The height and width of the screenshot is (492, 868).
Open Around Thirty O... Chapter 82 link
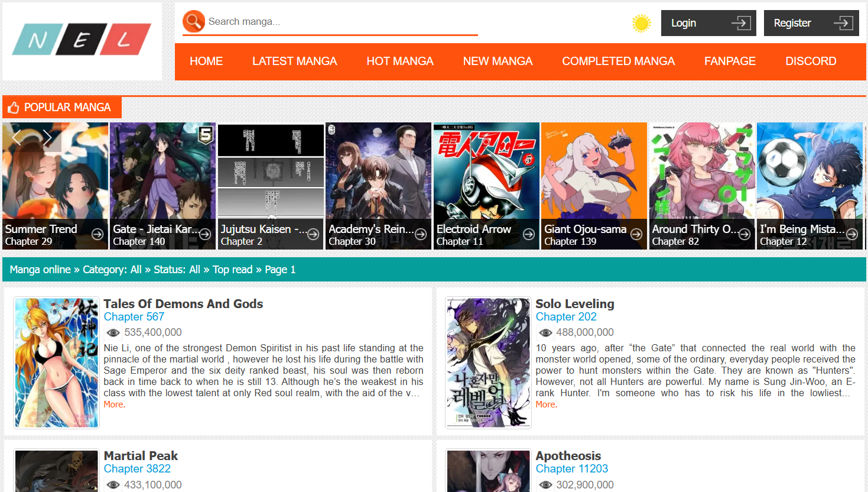pyautogui.click(x=675, y=242)
